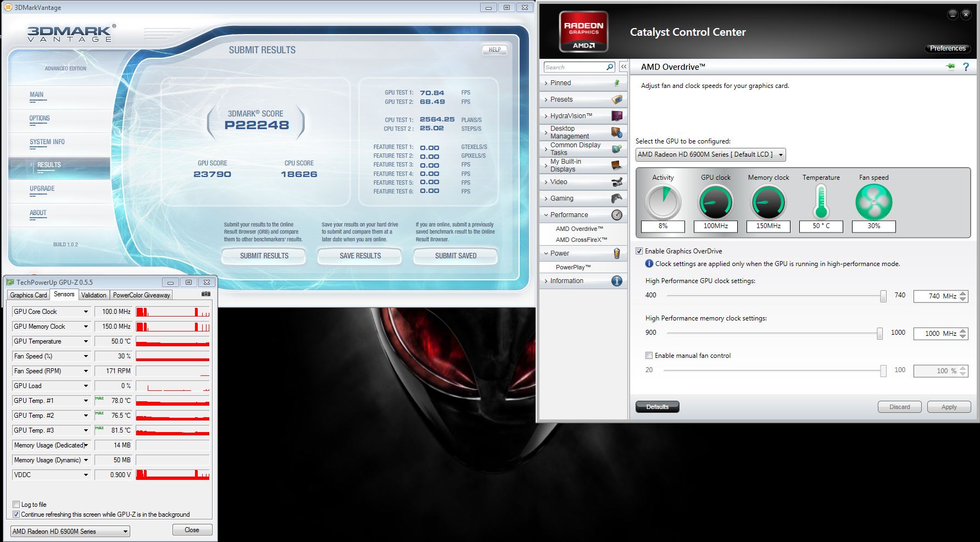980x542 pixels.
Task: Open the GPU Load sensor dropdown
Action: 86,386
